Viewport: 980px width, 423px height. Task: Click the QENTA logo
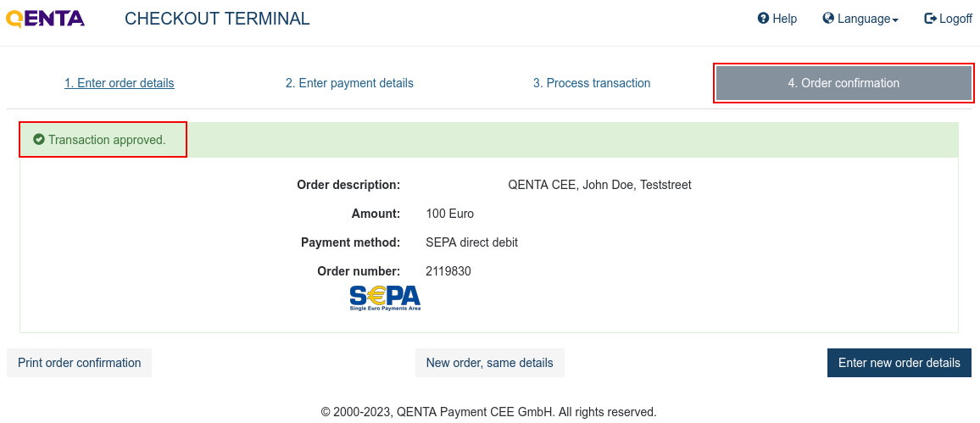pos(45,19)
